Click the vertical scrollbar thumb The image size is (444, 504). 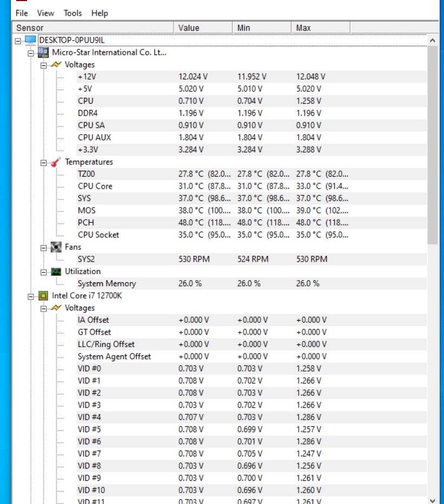433,145
